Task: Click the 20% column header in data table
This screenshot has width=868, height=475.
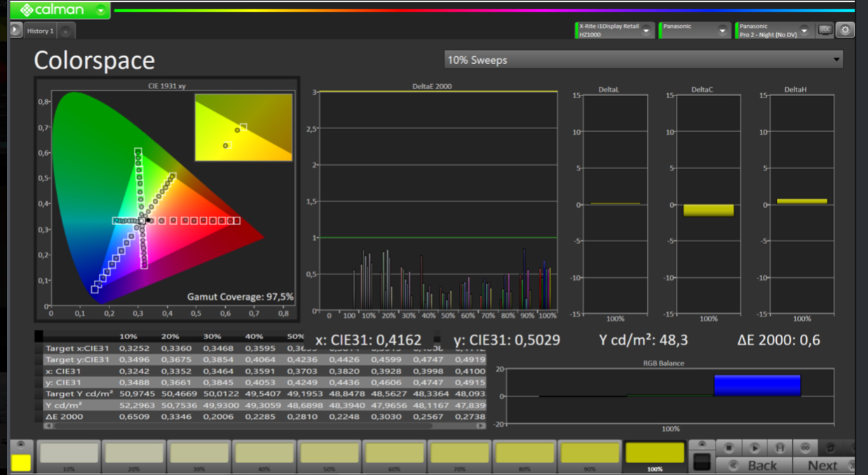Action: pos(170,336)
